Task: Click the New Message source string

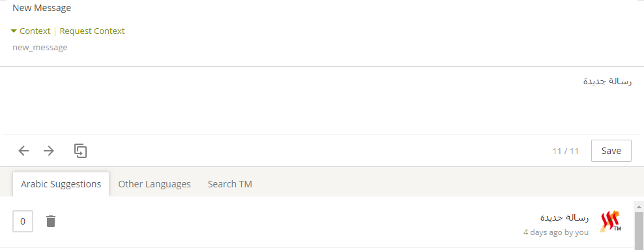Action: click(42, 8)
